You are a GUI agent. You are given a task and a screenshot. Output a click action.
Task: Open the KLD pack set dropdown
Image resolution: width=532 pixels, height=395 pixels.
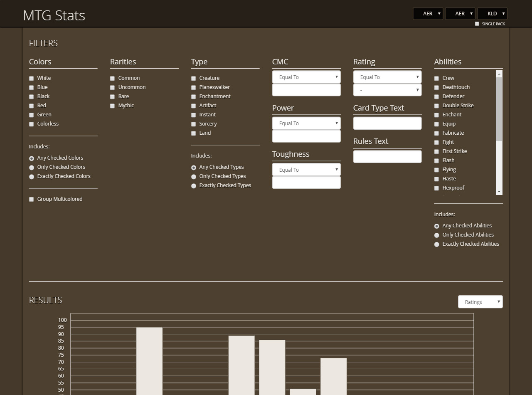[x=492, y=14]
